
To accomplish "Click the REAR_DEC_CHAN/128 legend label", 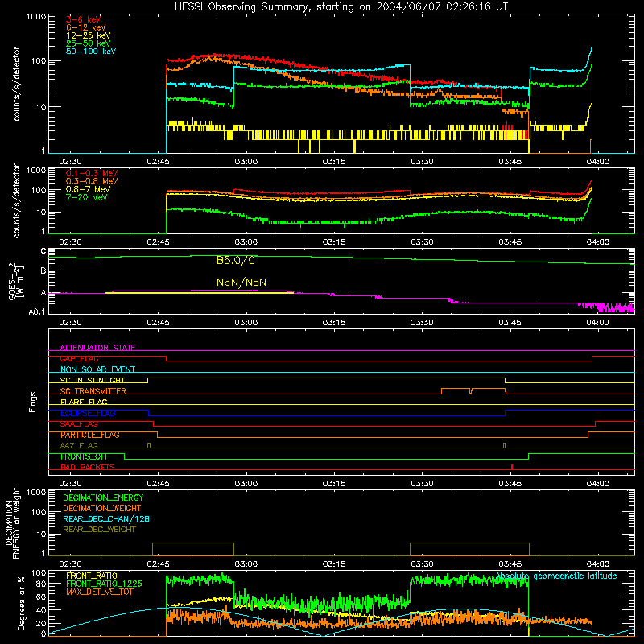I will coord(106,518).
